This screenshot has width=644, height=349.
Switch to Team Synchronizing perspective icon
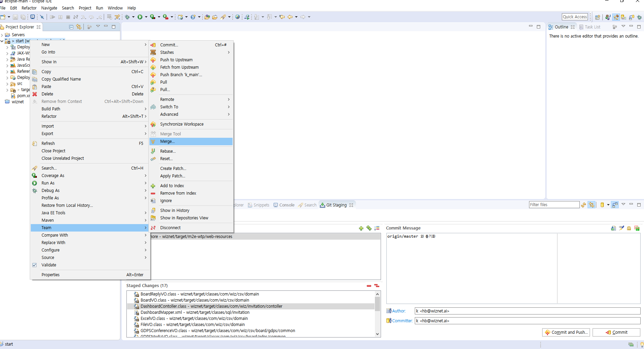click(x=631, y=17)
